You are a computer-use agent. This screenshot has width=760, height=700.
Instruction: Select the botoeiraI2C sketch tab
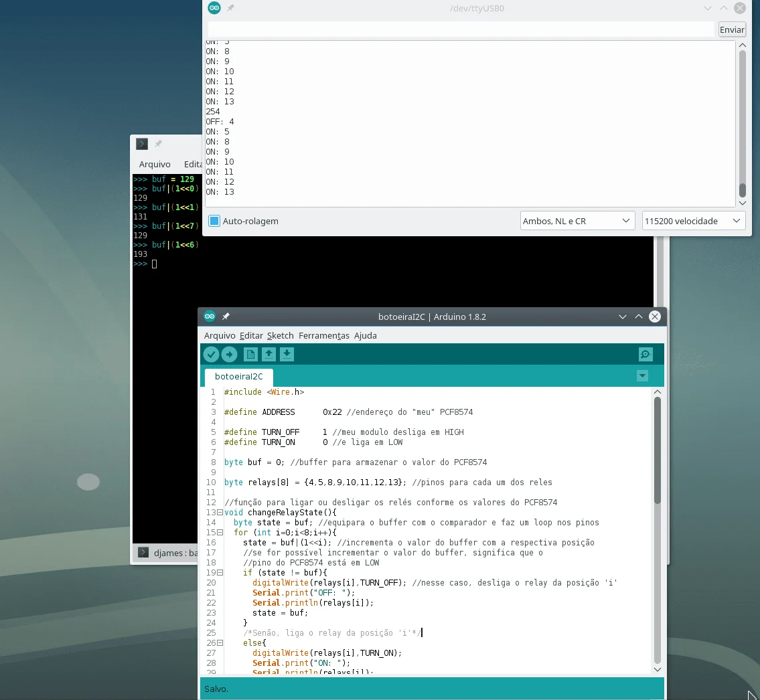239,376
